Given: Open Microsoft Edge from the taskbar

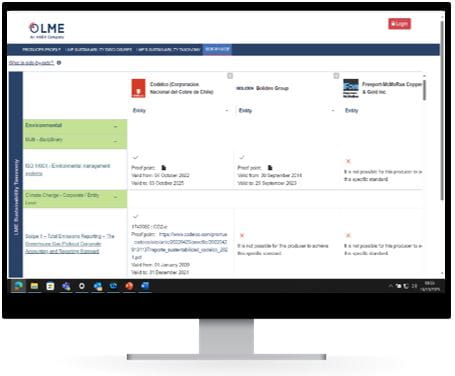Looking at the screenshot, I should [x=18, y=286].
